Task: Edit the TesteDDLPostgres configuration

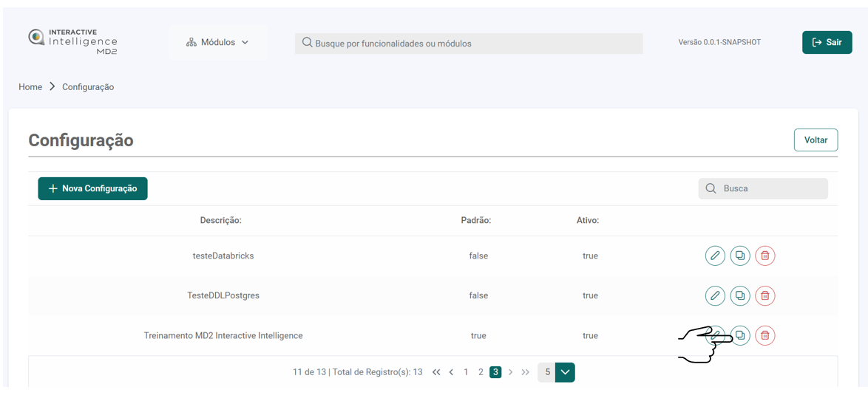Action: [715, 295]
